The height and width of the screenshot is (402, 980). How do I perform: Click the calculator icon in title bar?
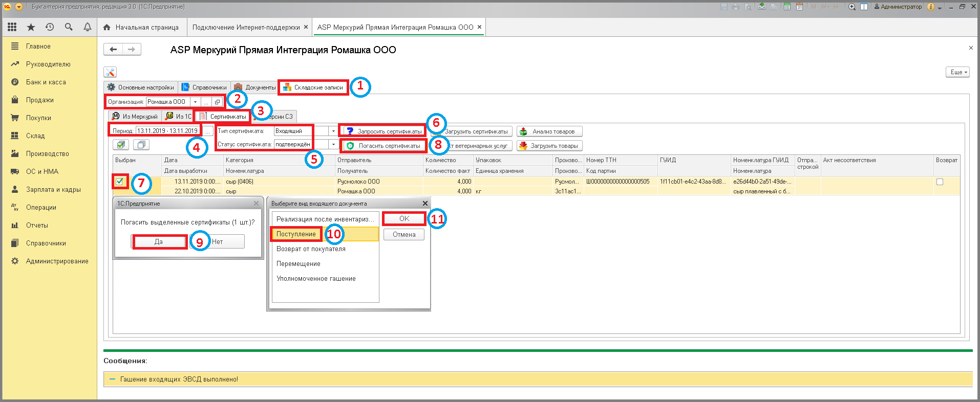coord(787,7)
